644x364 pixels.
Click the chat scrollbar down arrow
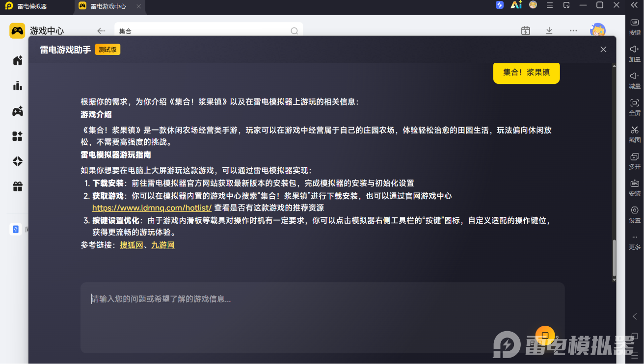614,280
